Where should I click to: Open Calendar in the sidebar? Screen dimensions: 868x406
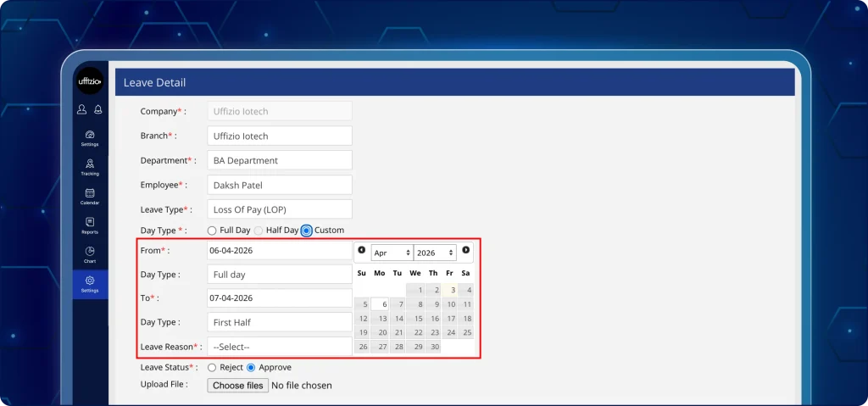click(x=90, y=197)
